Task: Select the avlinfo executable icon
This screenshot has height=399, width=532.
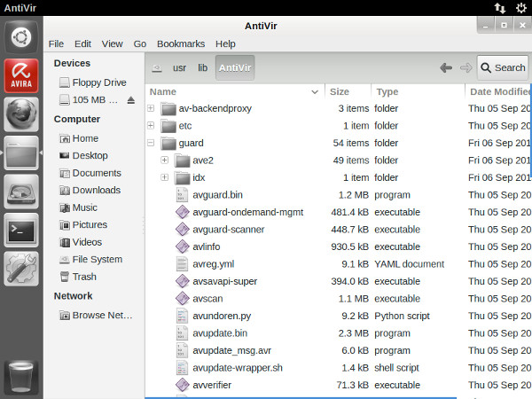Action: 182,246
